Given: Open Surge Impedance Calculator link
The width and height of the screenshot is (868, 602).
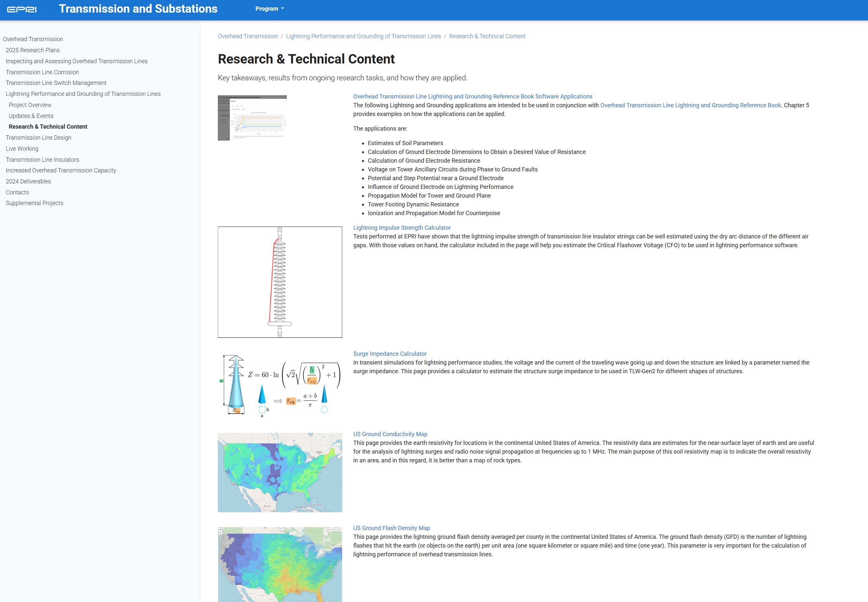Looking at the screenshot, I should coord(390,353).
